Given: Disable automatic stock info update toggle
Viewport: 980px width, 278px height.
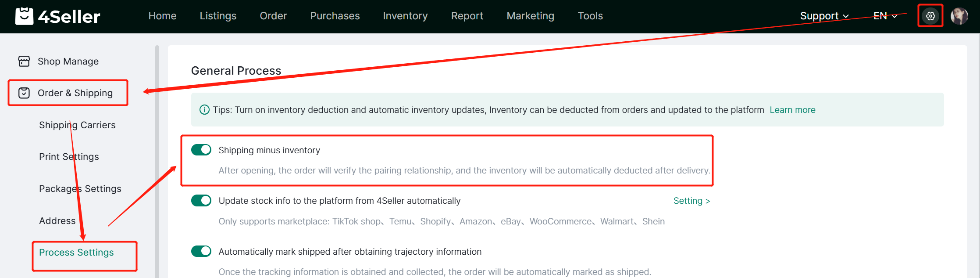Looking at the screenshot, I should point(201,201).
